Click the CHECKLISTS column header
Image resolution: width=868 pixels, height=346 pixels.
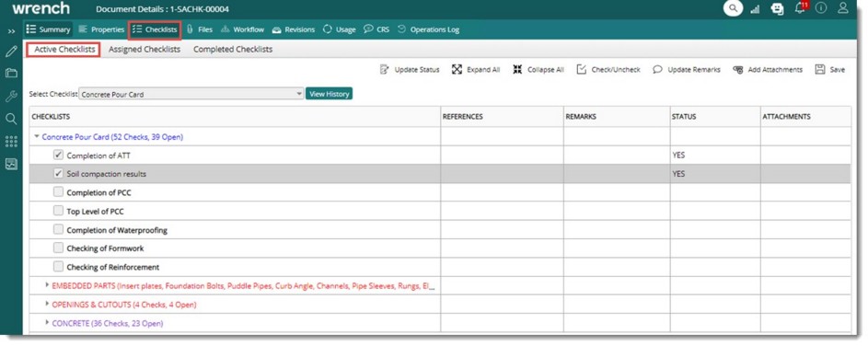tap(235, 117)
